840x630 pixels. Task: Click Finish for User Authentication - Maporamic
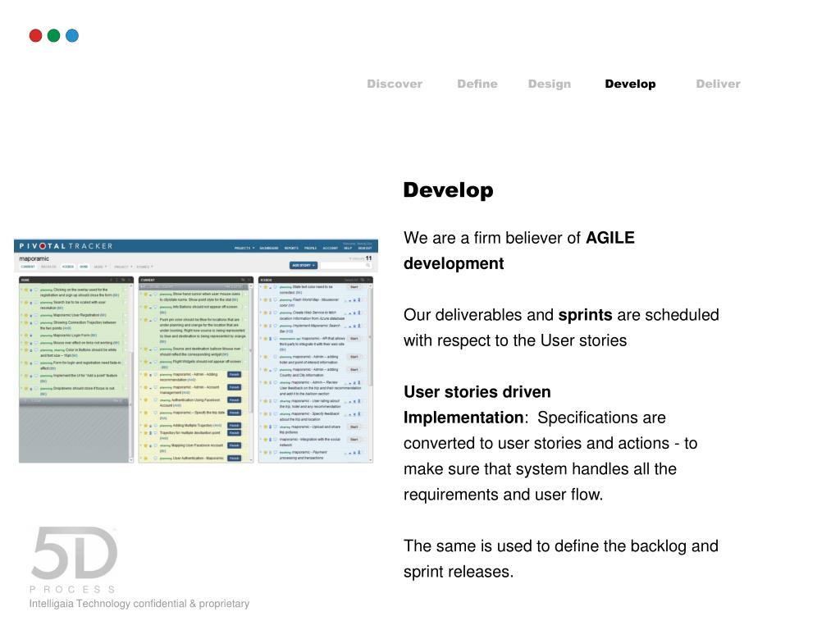coord(234,458)
